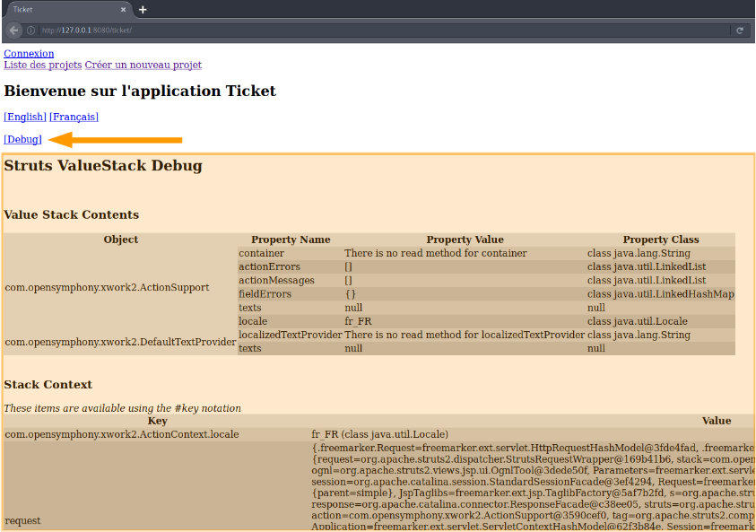Click the fieldErrors property name cell
Viewport: 756px width, 532px height.
tap(291, 293)
